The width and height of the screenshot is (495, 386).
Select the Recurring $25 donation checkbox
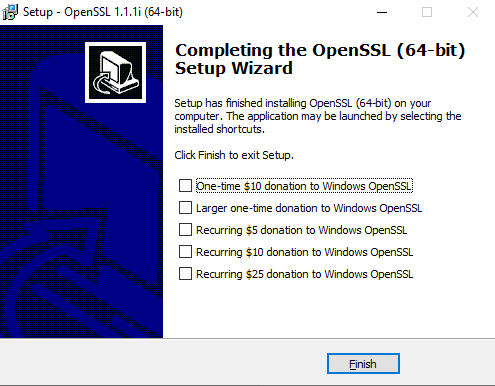[x=185, y=274]
